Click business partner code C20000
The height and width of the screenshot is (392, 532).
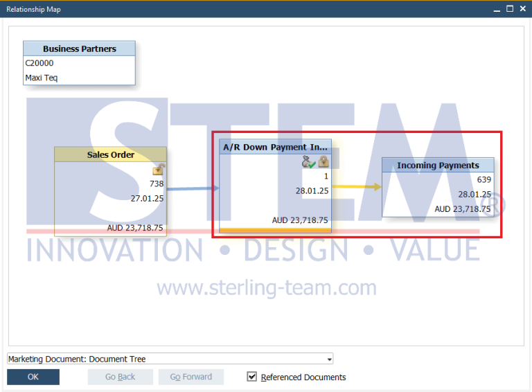(x=39, y=63)
